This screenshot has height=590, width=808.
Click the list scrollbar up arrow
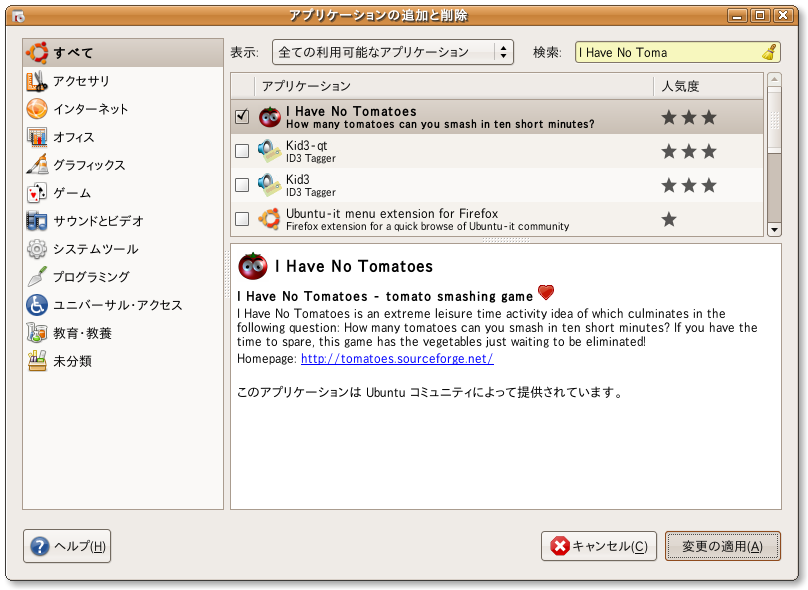[x=774, y=79]
